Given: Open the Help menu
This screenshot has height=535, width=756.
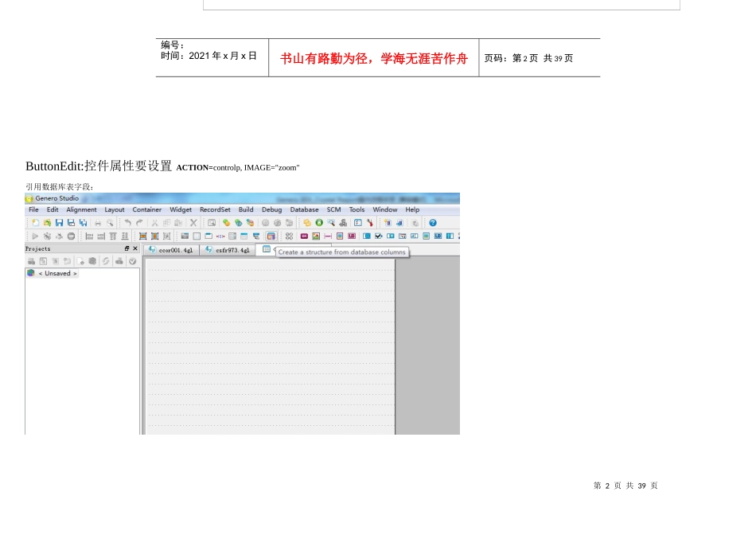Looking at the screenshot, I should [411, 210].
